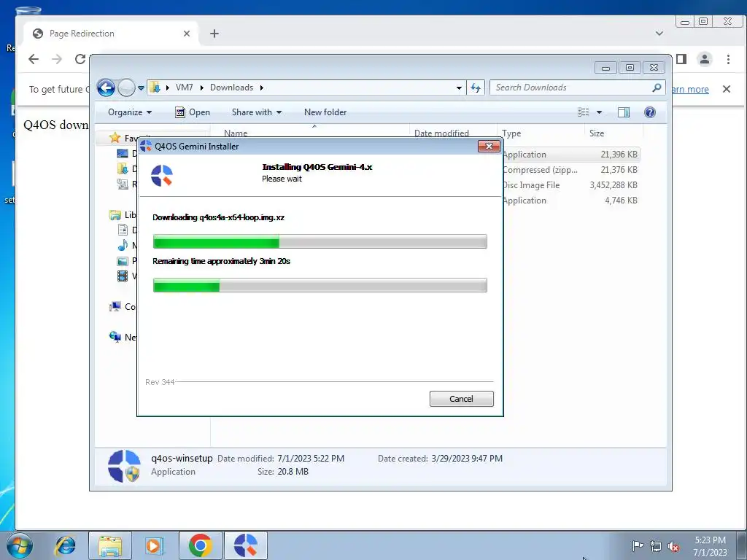Change Explorer view icon button
The height and width of the screenshot is (560, 747).
click(x=584, y=112)
